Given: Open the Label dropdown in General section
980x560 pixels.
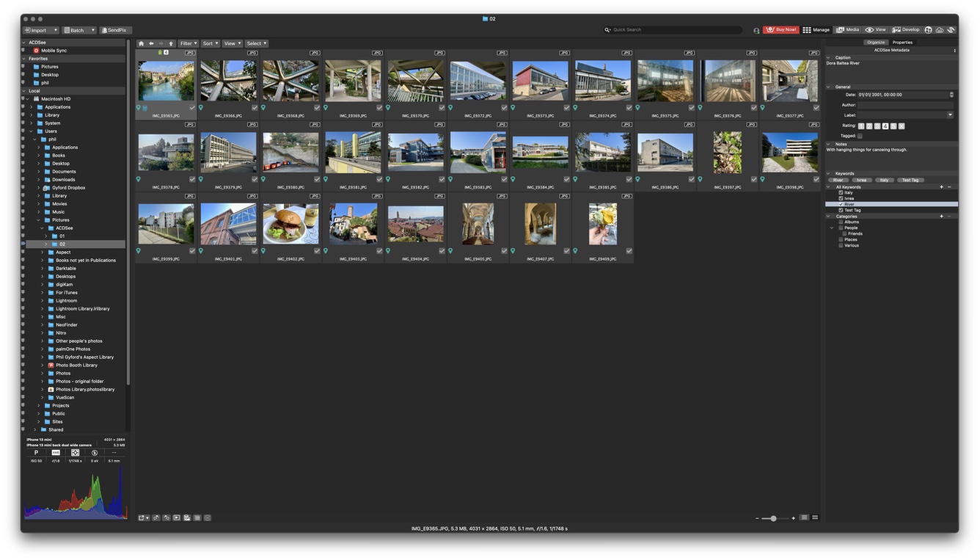Looking at the screenshot, I should point(950,115).
